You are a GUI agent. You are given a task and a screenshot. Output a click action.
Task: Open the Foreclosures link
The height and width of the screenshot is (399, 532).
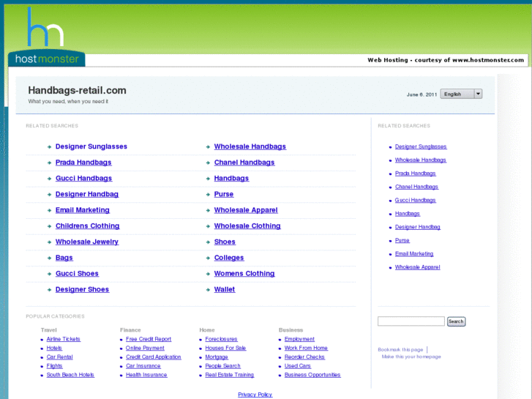221,339
